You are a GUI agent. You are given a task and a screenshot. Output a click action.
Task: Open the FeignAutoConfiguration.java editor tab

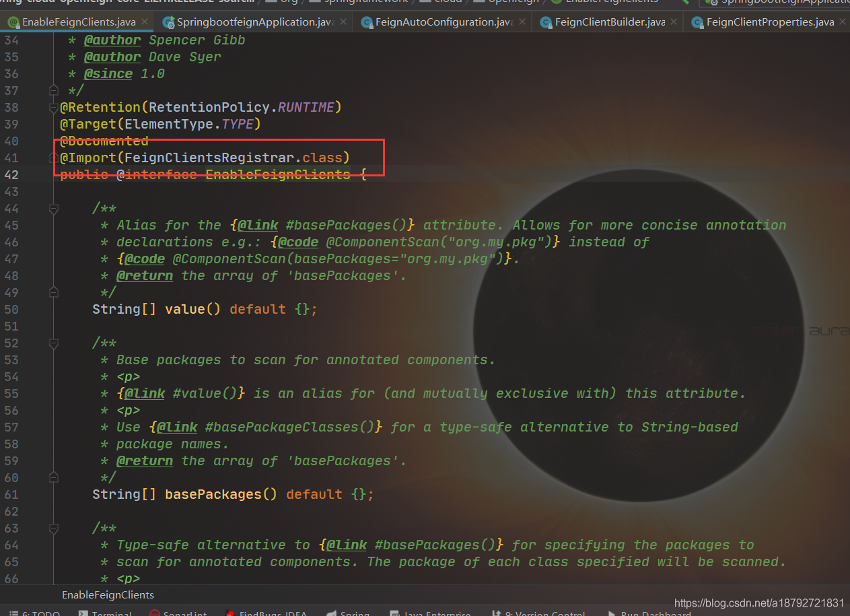[x=444, y=22]
